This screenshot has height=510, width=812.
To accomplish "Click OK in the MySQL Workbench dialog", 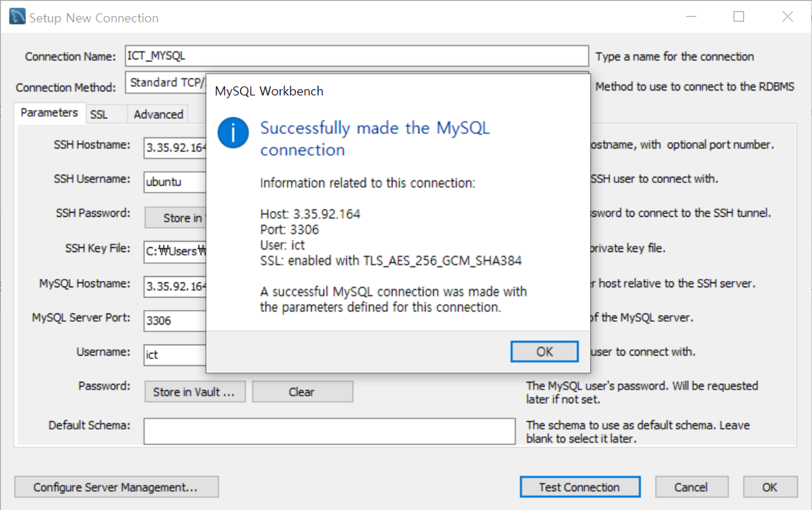I will tap(544, 352).
